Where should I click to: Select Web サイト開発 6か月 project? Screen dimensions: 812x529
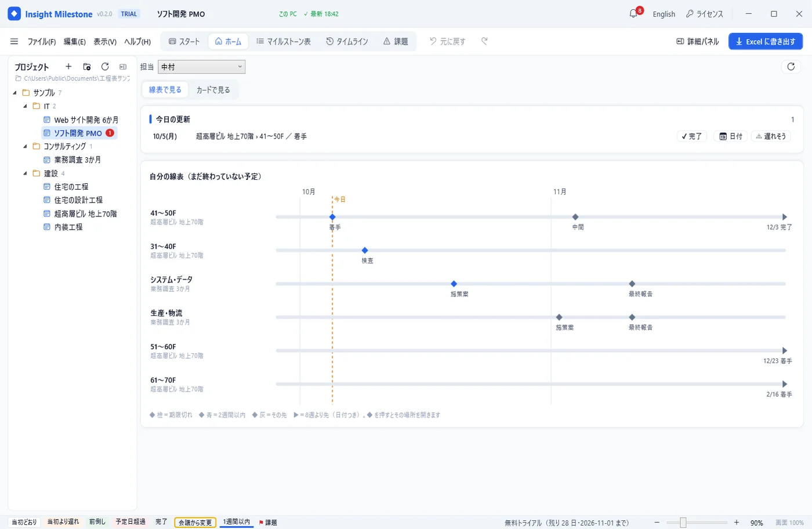coord(81,120)
